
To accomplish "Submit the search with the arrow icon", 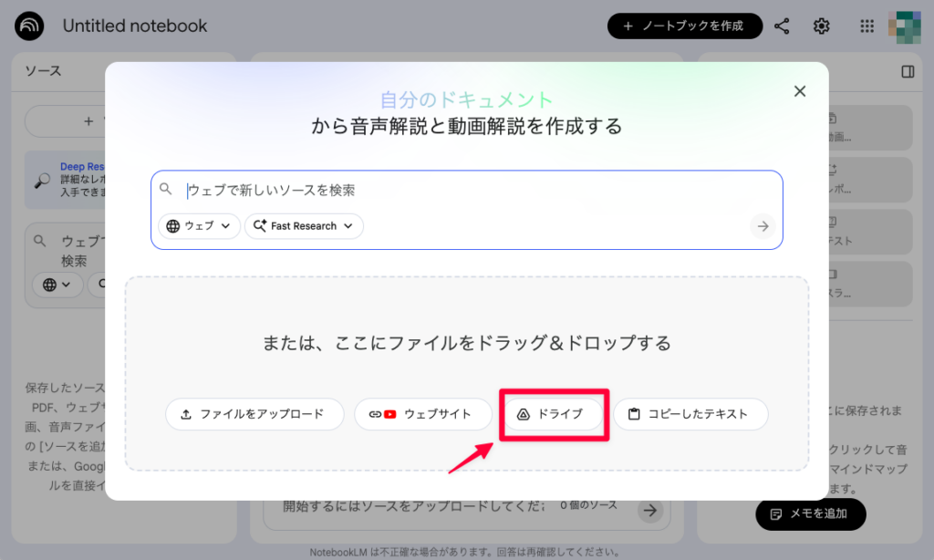I will (763, 226).
